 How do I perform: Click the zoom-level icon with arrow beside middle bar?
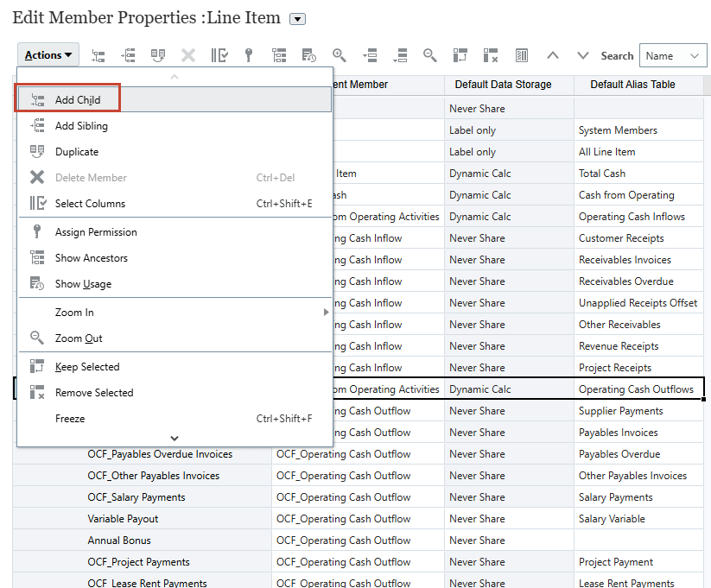(x=370, y=56)
